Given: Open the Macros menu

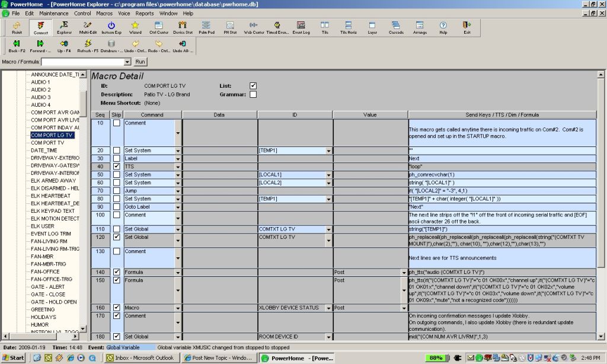Looking at the screenshot, I should coord(104,13).
